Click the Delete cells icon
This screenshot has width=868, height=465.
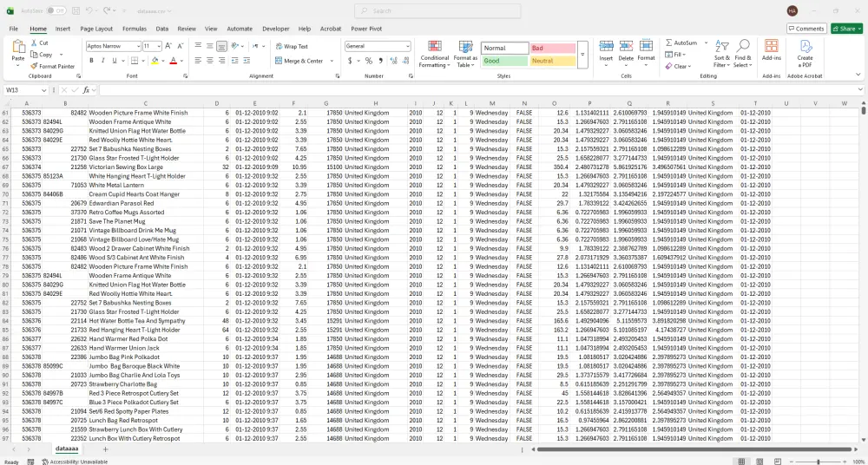point(626,46)
